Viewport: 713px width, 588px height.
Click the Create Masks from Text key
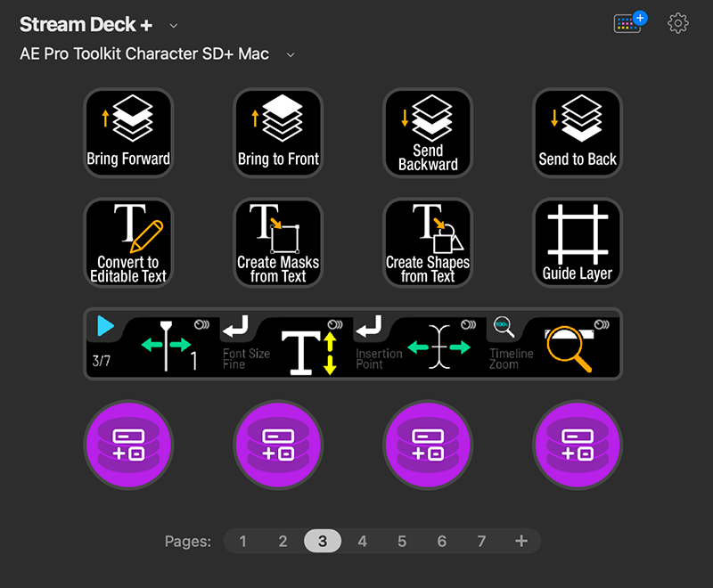278,242
